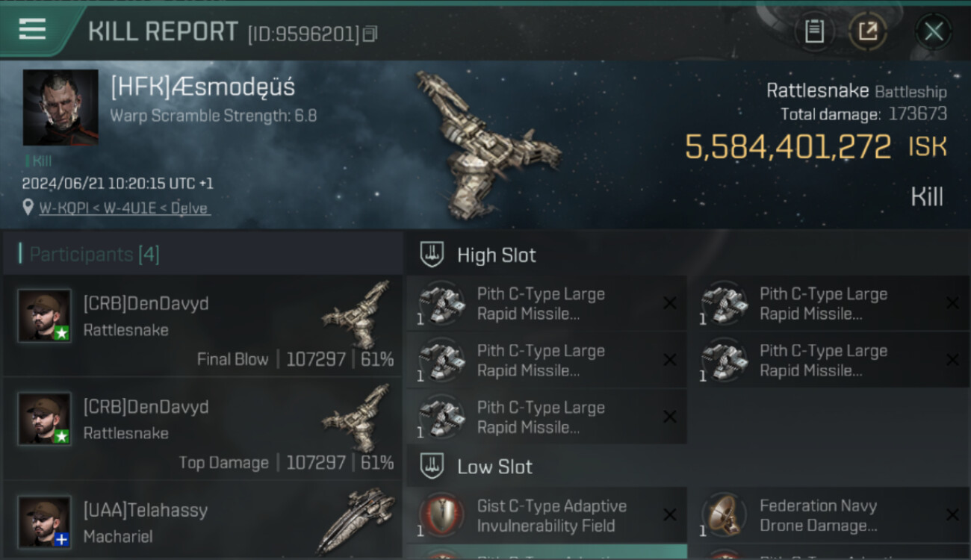Open Federation Navy Drone Damage module icon
The height and width of the screenshot is (560, 971).
(x=724, y=515)
